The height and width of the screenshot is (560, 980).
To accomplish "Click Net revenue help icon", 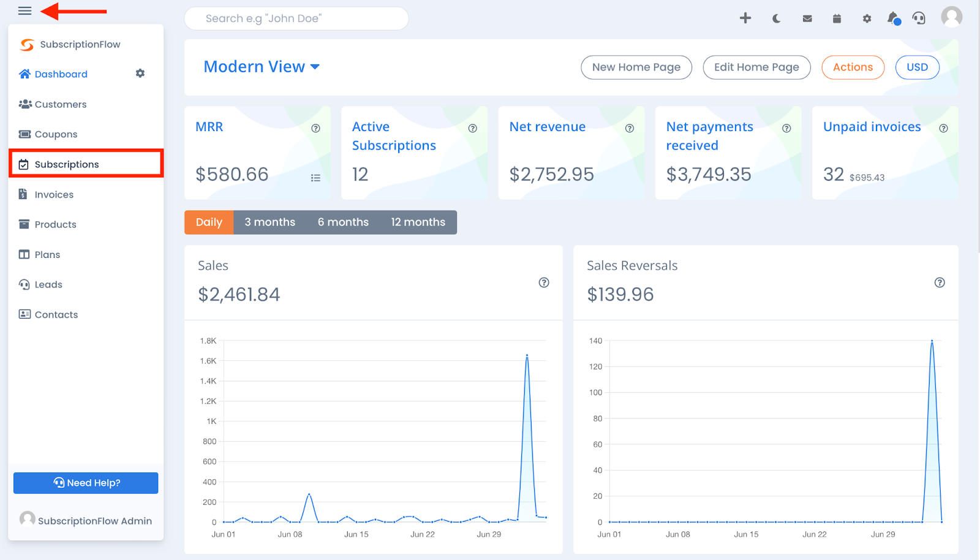I will click(629, 128).
